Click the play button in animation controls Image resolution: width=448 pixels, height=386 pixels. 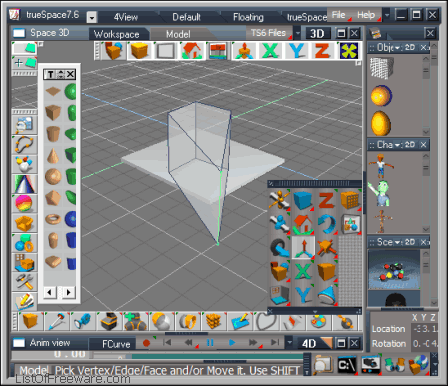(x=232, y=343)
